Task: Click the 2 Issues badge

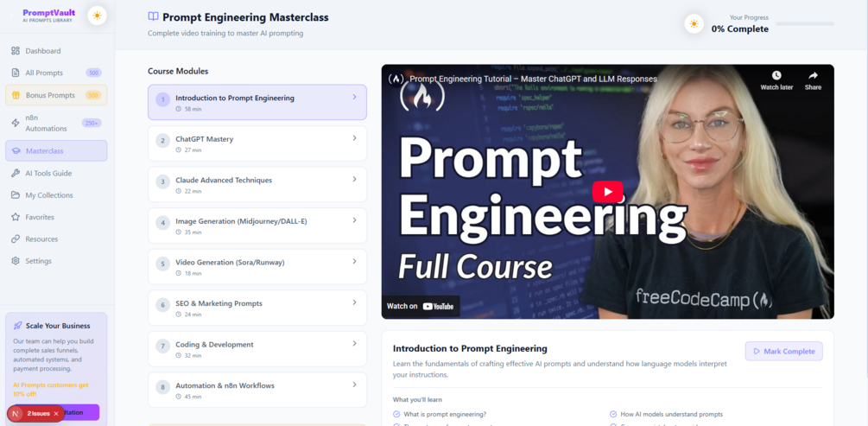Action: coord(38,414)
